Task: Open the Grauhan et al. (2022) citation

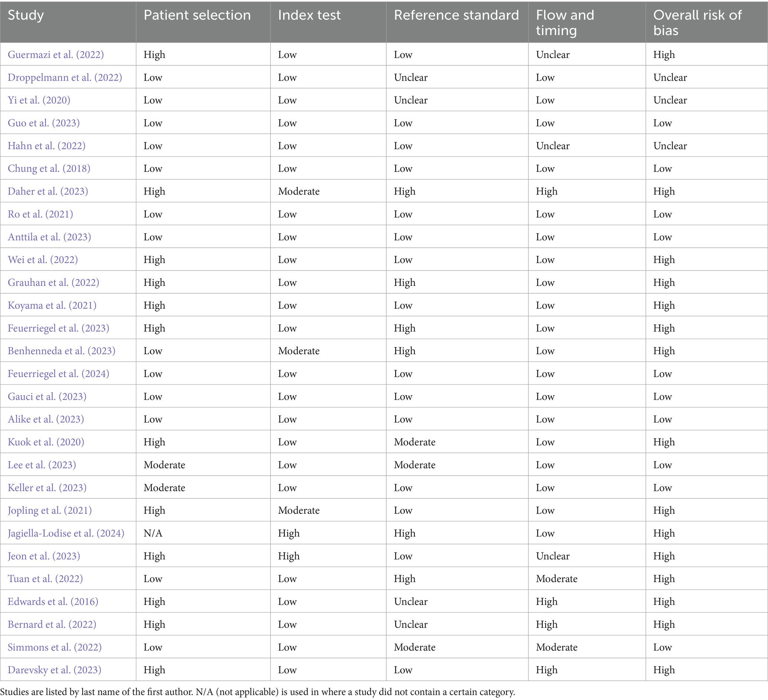Action: [x=53, y=283]
